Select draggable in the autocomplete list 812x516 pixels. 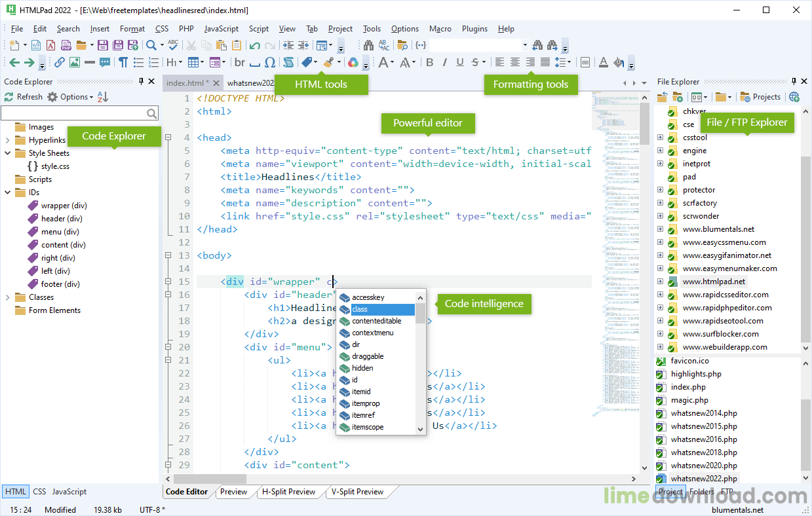pos(368,356)
